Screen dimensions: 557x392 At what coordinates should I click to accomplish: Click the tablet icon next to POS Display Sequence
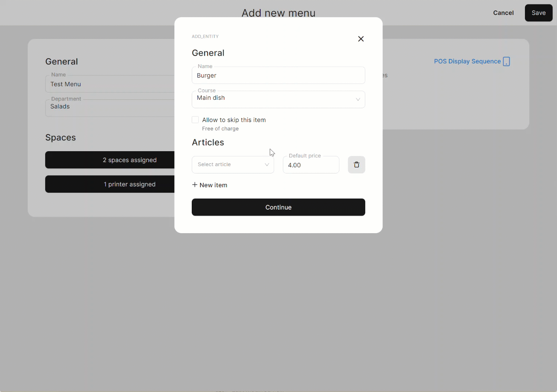point(506,62)
